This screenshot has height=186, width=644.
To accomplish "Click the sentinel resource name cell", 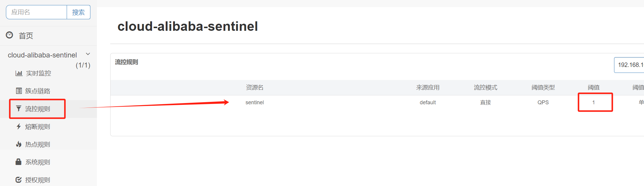I will pos(255,102).
